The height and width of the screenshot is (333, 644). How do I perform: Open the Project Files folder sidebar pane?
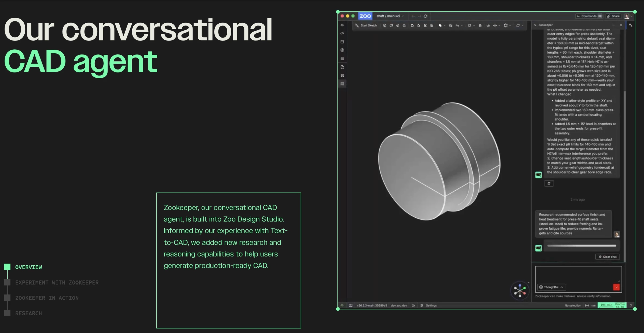342,42
